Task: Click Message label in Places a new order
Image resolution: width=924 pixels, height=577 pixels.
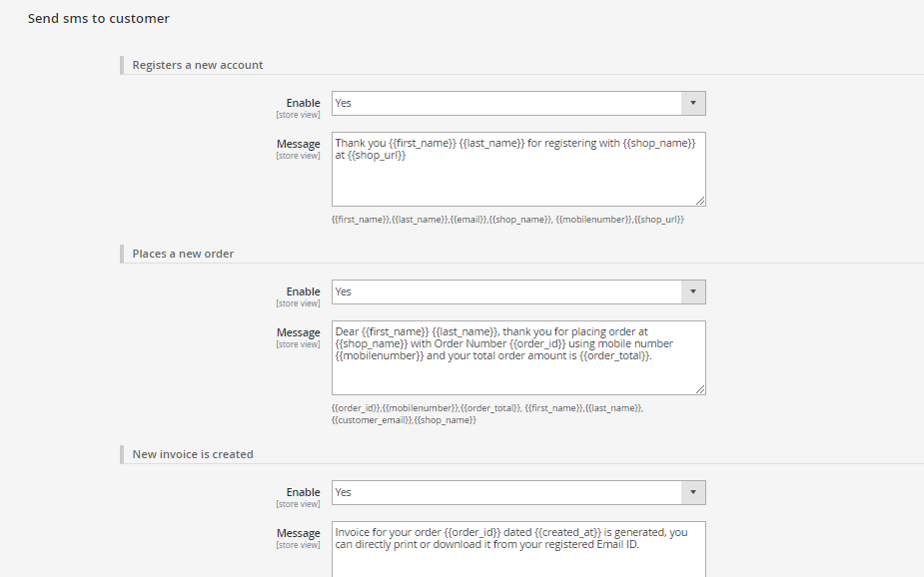Action: pos(299,332)
